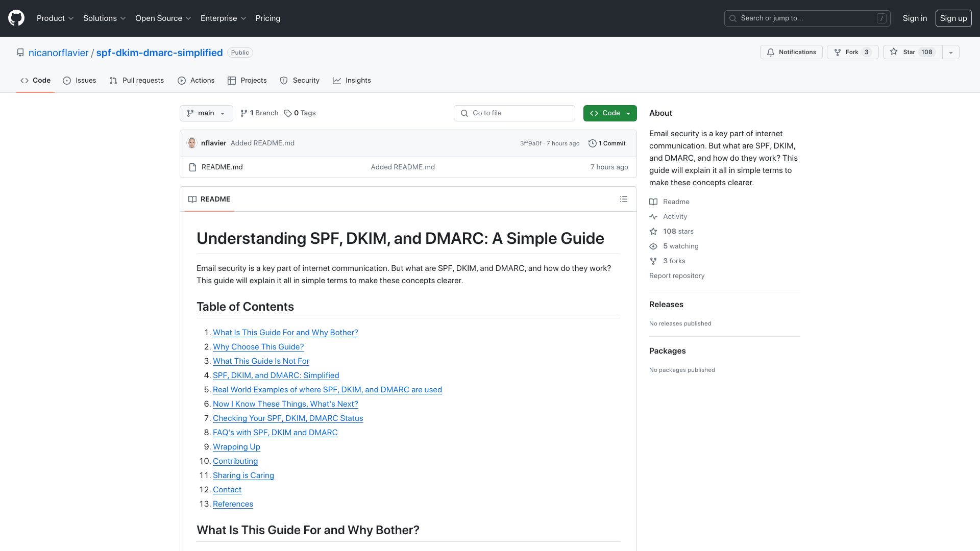Viewport: 980px width, 551px height.
Task: Expand the Solutions menu
Action: coord(104,18)
